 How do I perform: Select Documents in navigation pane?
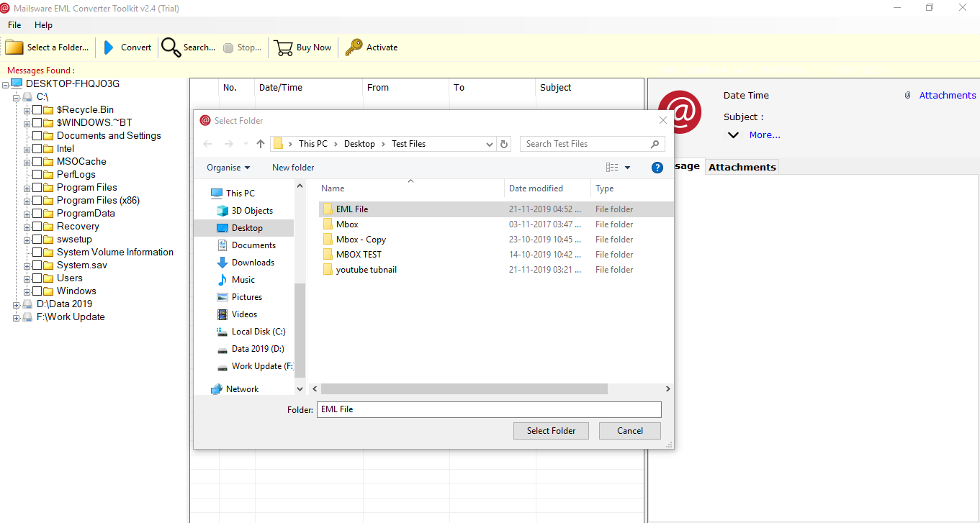[253, 245]
